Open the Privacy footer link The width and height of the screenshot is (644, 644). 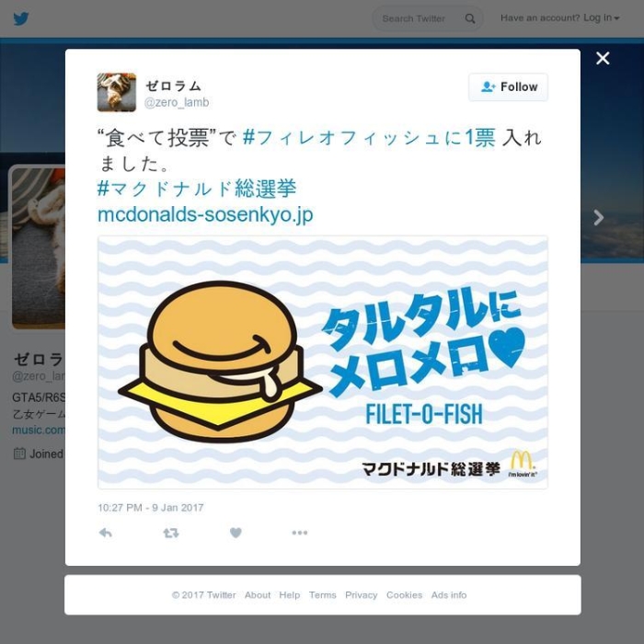(361, 595)
